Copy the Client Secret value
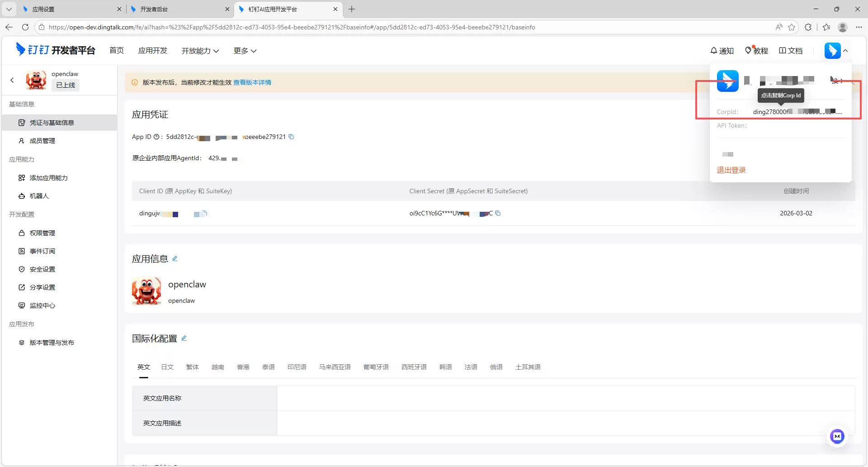This screenshot has width=868, height=467. 498,213
